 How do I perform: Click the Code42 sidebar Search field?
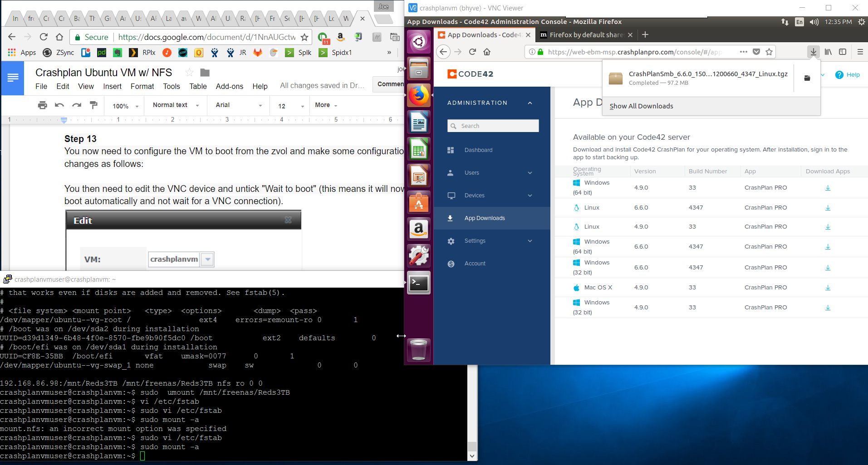point(493,126)
